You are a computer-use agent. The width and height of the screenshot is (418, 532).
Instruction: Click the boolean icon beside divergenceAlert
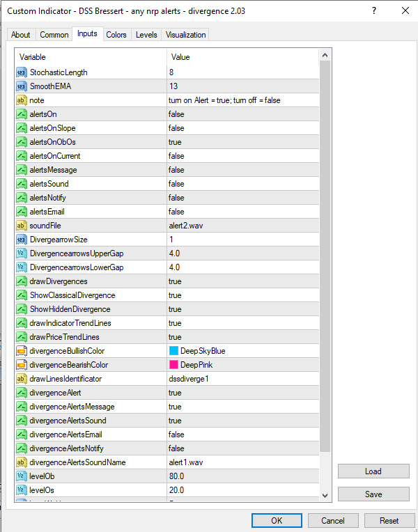click(22, 392)
